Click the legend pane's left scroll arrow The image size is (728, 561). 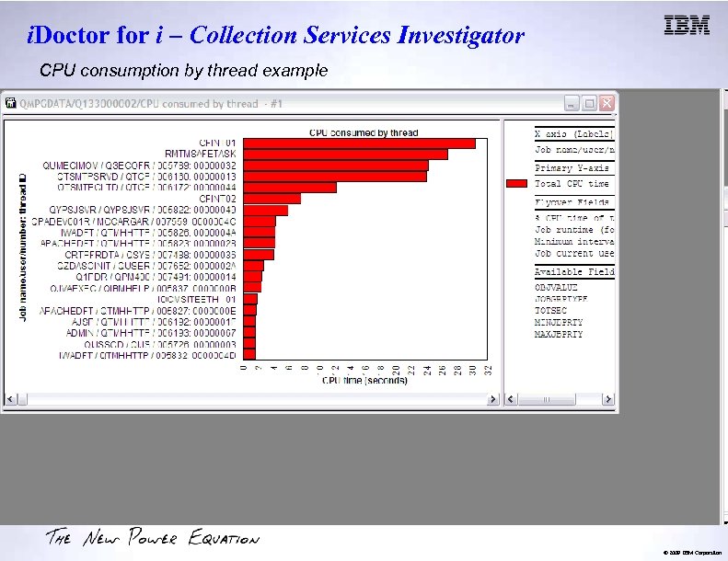[x=511, y=399]
